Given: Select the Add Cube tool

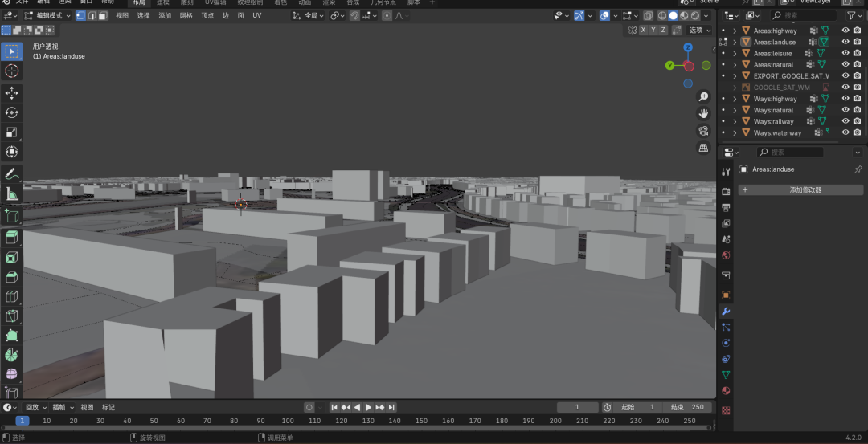Looking at the screenshot, I should (11, 216).
